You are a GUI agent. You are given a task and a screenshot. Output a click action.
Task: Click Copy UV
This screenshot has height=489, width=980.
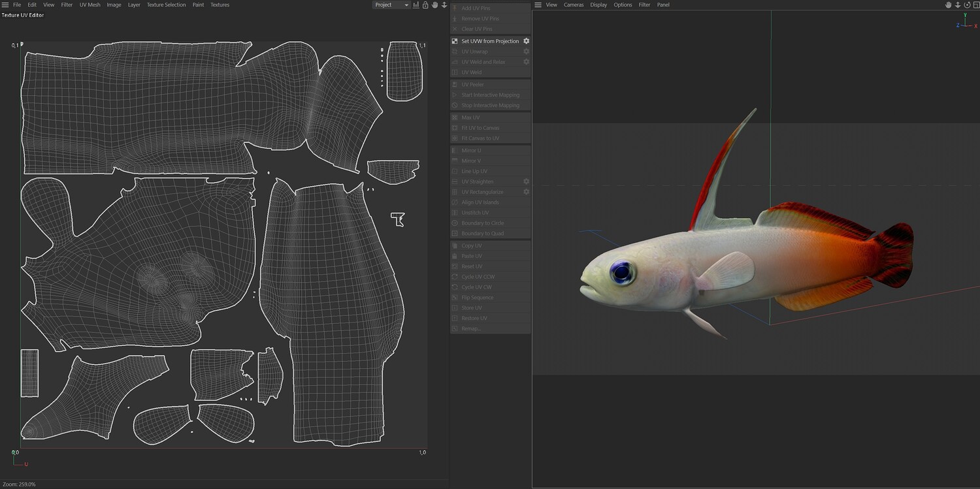click(x=490, y=245)
